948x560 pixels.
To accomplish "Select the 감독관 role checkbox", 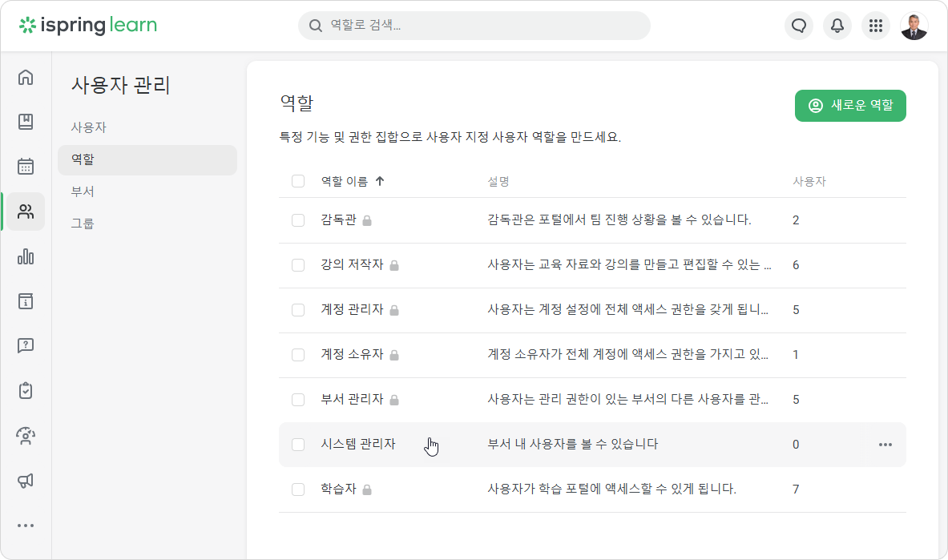I will (298, 220).
